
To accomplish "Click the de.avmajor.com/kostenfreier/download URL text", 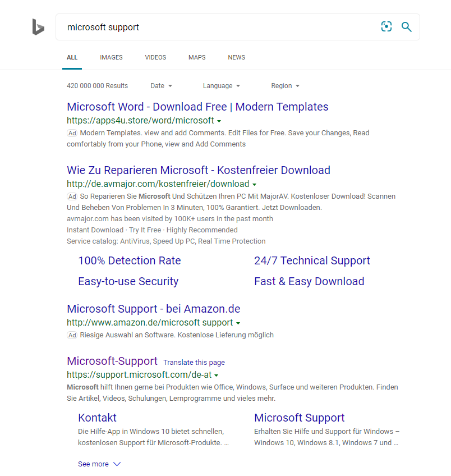I will pos(158,184).
